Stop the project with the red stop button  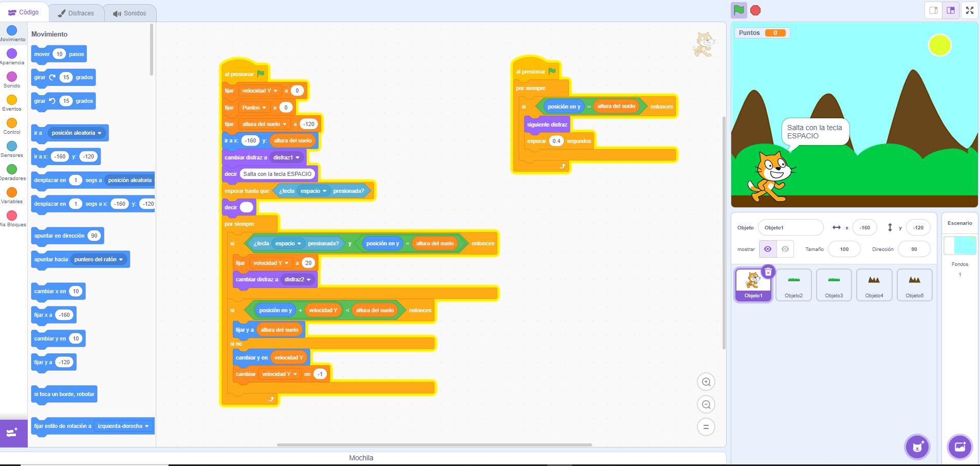pyautogui.click(x=755, y=10)
